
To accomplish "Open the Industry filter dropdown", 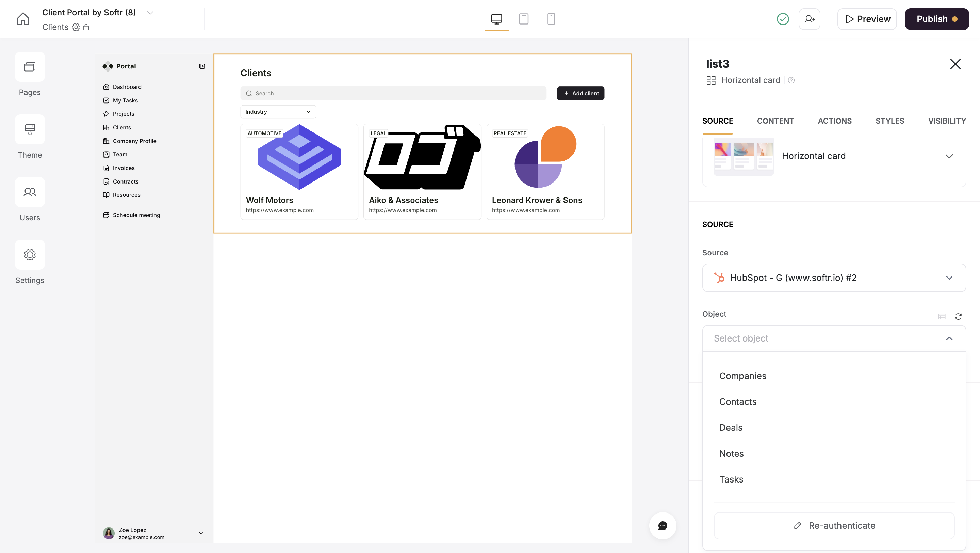I will [278, 111].
